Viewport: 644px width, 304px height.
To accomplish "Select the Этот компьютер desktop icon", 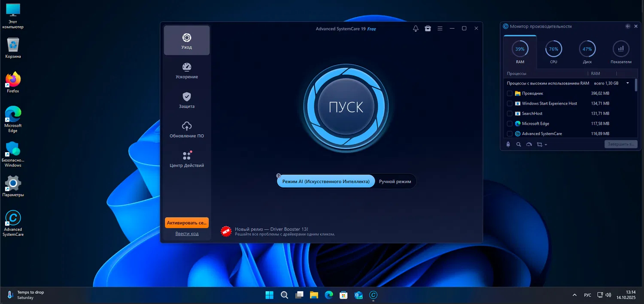I will [x=13, y=16].
